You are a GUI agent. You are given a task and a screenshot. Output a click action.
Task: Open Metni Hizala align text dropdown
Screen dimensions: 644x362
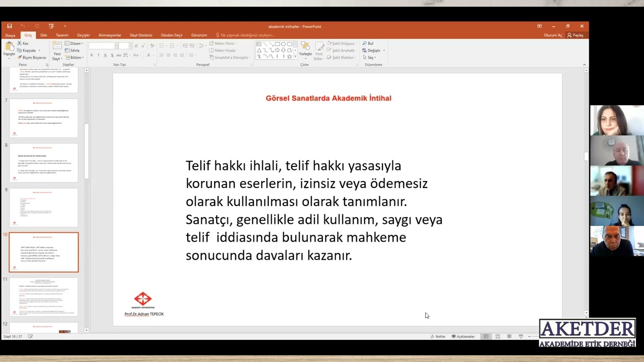tap(223, 50)
